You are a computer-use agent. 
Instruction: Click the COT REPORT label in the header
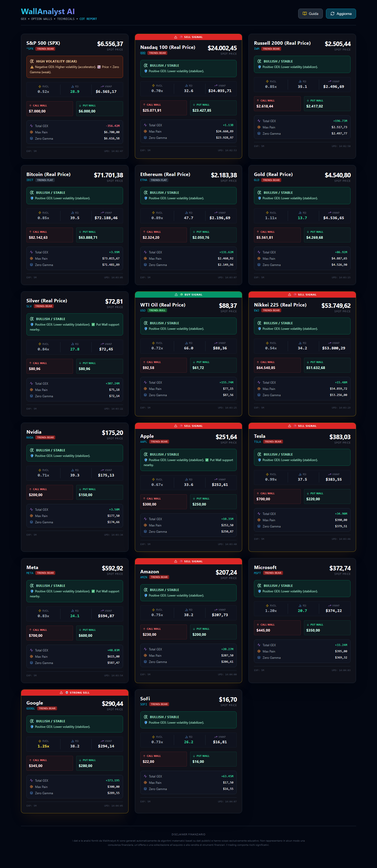88,19
